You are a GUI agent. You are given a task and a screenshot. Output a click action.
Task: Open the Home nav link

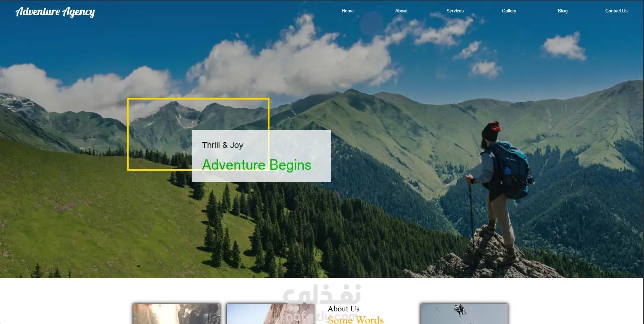347,11
